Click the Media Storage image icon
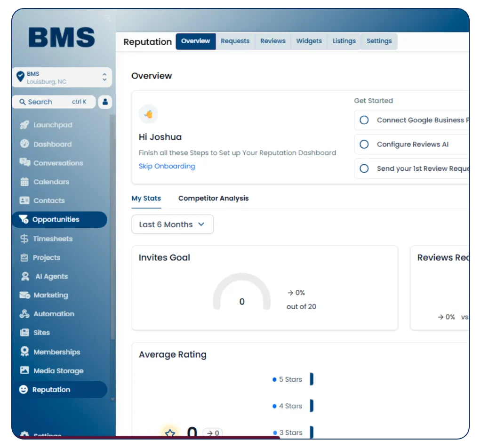 [24, 370]
